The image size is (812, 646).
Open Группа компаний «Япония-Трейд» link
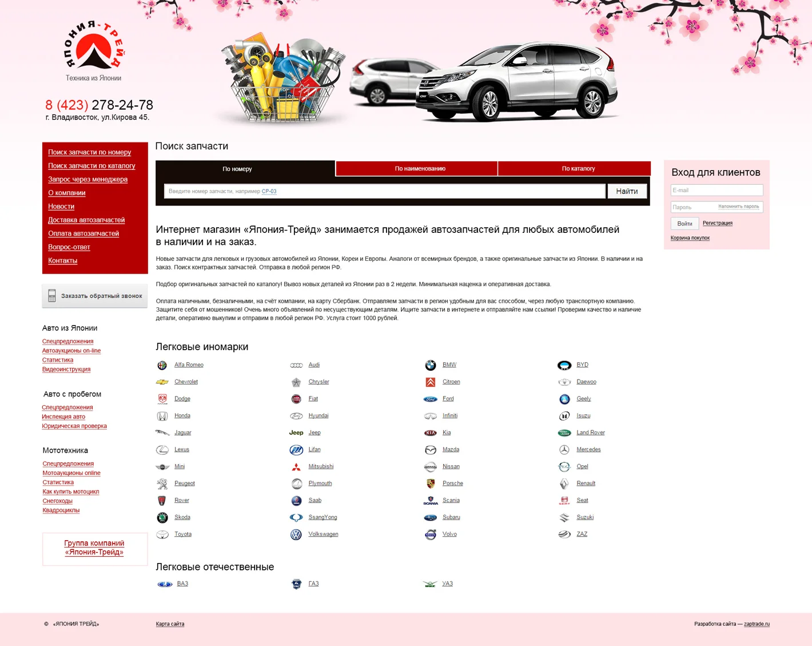pyautogui.click(x=94, y=548)
